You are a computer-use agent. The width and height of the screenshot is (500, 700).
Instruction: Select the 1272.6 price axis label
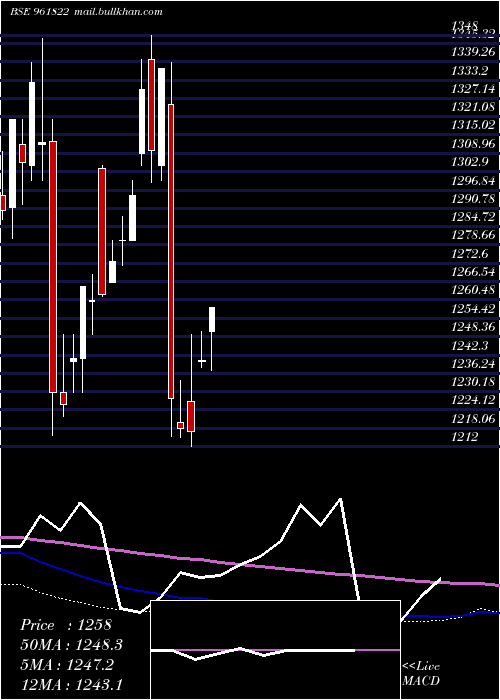(x=470, y=254)
